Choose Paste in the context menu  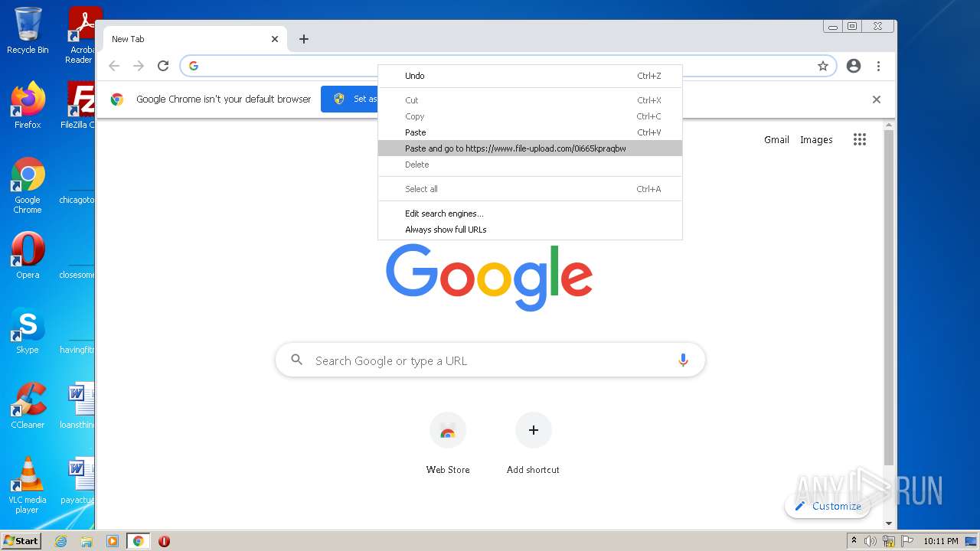click(x=530, y=132)
